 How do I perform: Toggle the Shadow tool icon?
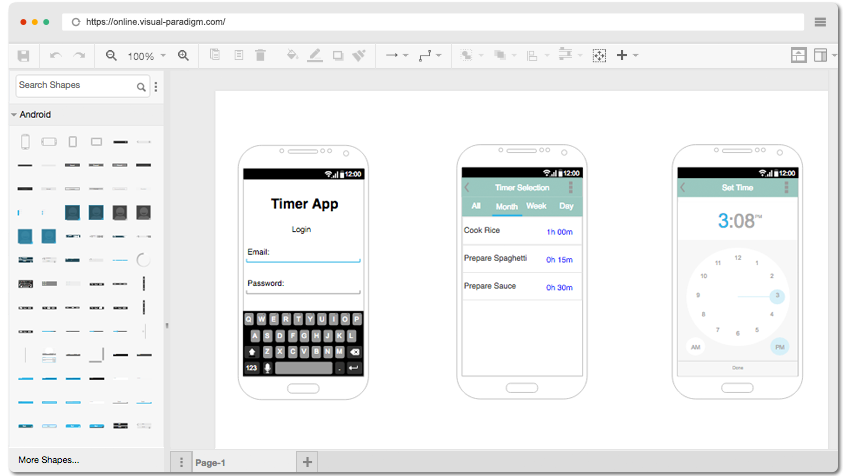(338, 55)
